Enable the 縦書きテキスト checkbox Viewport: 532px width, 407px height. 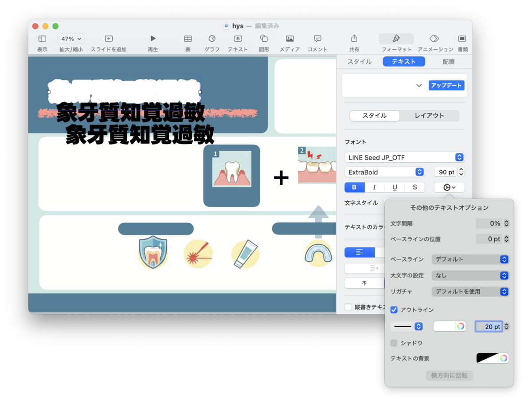point(348,307)
